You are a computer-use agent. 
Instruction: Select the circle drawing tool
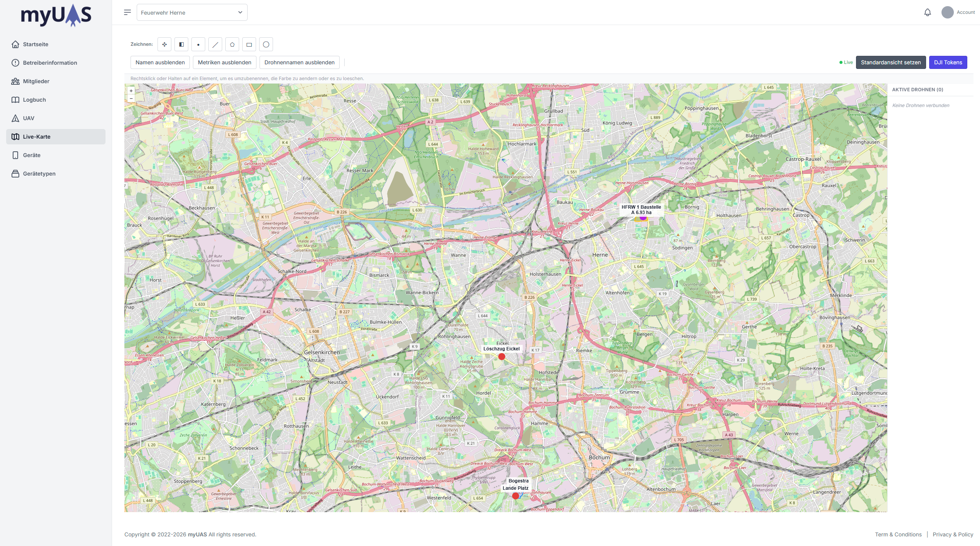[266, 44]
